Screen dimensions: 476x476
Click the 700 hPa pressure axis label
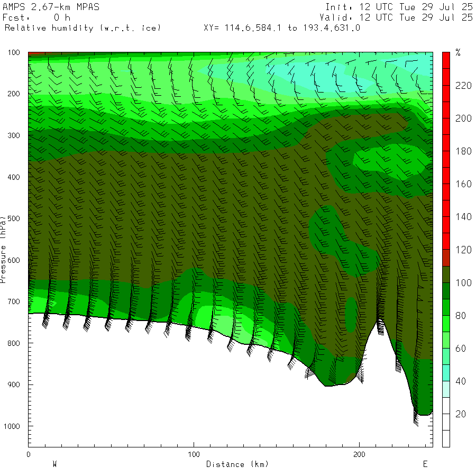(14, 302)
